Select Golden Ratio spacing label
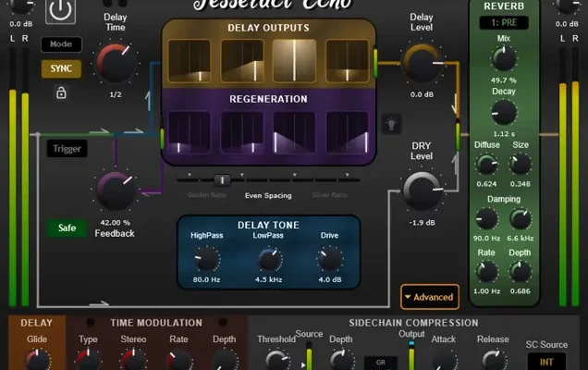Screen dimensions: 588x370 [207, 195]
